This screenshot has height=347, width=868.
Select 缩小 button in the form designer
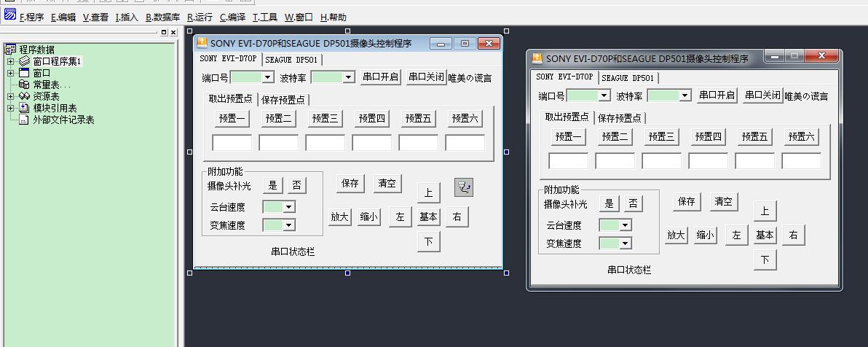368,217
